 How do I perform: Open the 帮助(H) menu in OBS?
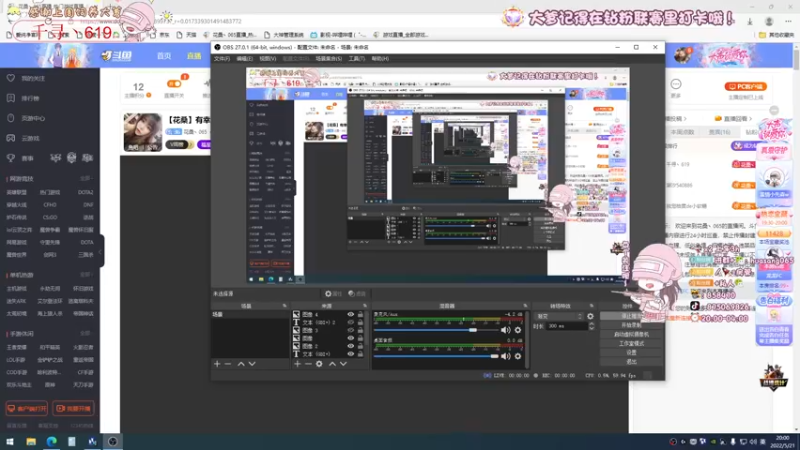(380, 59)
